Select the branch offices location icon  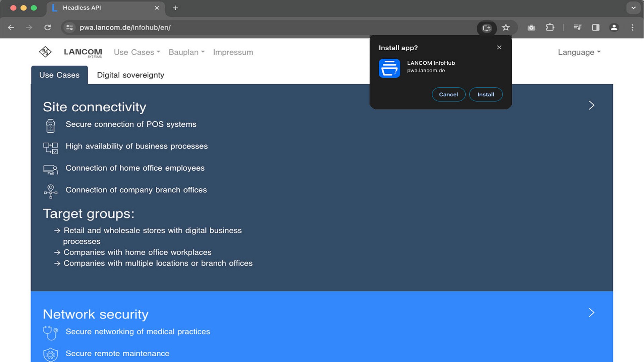pyautogui.click(x=50, y=191)
